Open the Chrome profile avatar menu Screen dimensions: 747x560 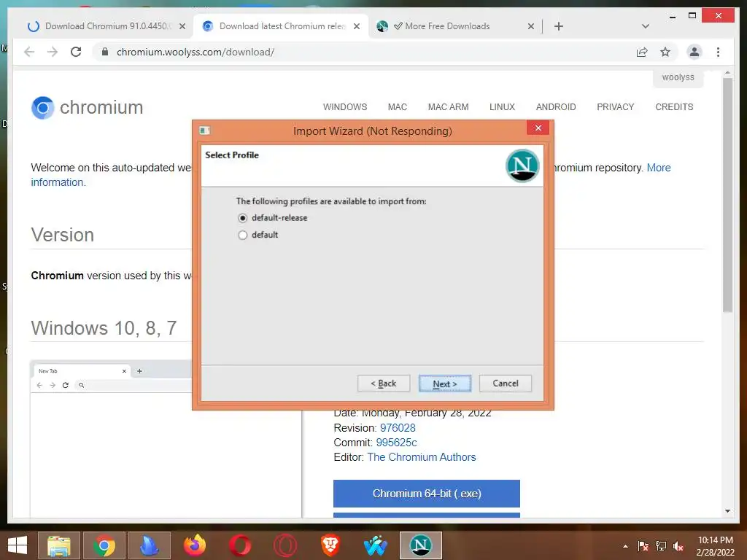point(694,52)
